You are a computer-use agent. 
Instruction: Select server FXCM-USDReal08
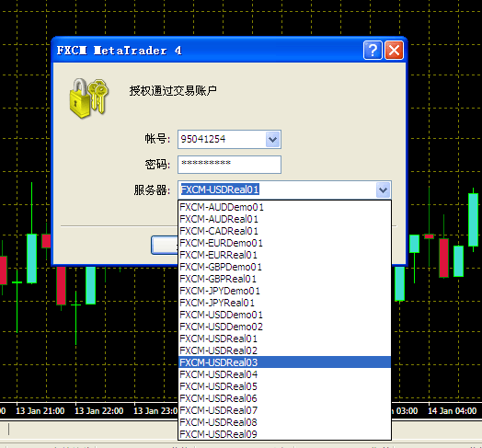point(284,422)
